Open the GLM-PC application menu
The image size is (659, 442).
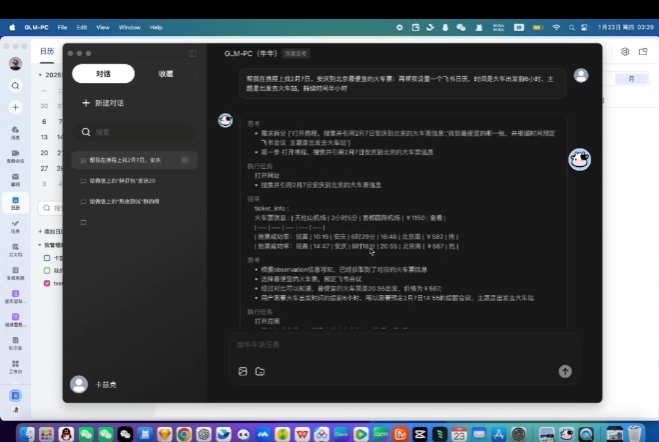(x=36, y=27)
